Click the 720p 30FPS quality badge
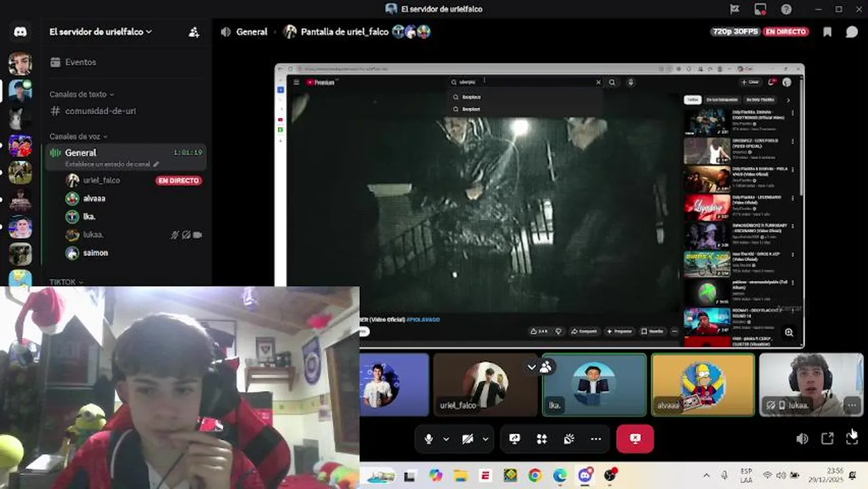This screenshot has height=489, width=868. coord(735,32)
